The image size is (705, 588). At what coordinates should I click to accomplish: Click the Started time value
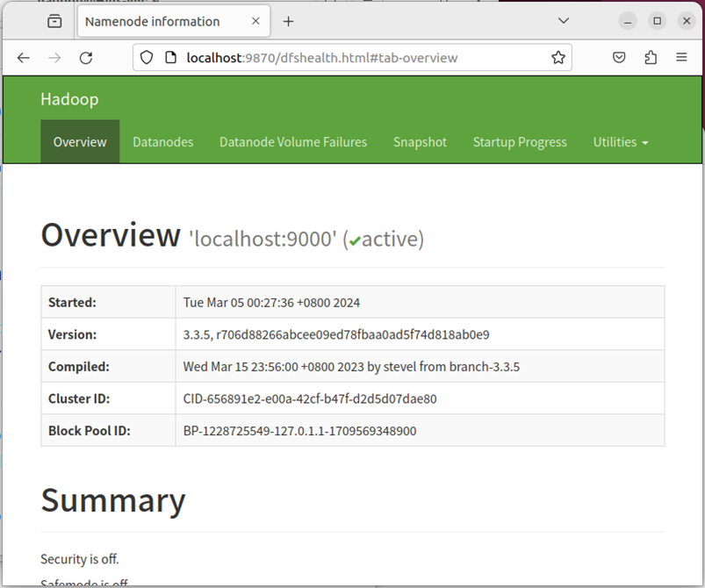click(271, 303)
